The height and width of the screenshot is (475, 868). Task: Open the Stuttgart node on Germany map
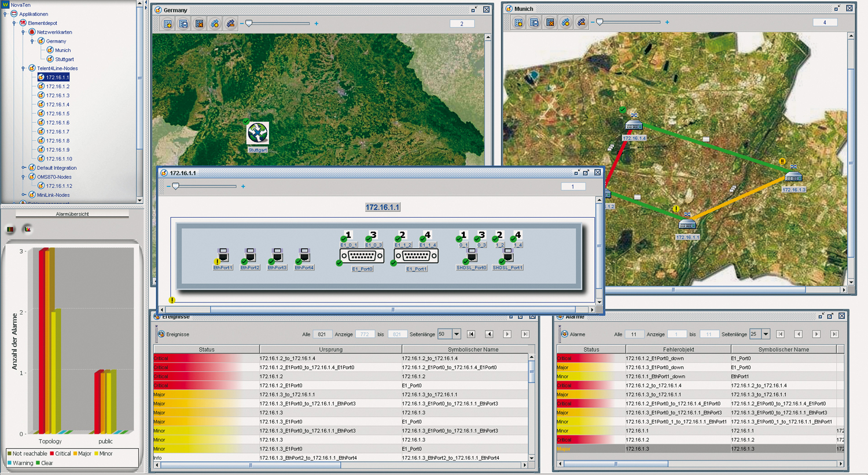click(x=258, y=133)
